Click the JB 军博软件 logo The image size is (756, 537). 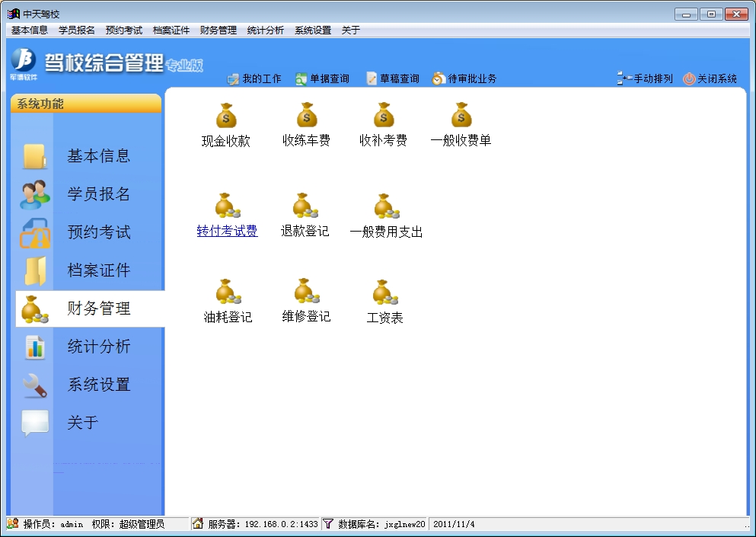coord(24,64)
